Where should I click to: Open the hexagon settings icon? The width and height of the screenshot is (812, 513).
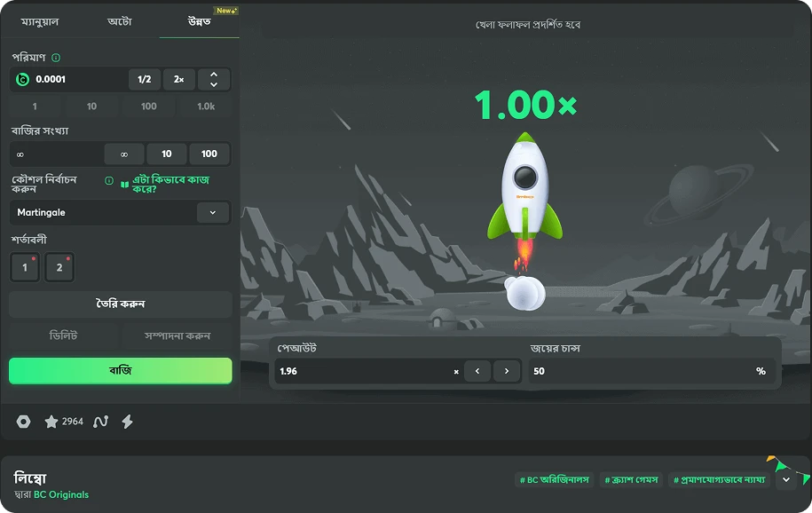(x=25, y=422)
